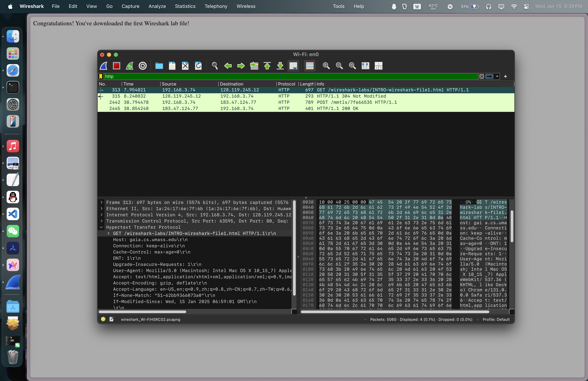This screenshot has height=381, width=588.
Task: Close this capture file toolbar icon
Action: tap(185, 66)
